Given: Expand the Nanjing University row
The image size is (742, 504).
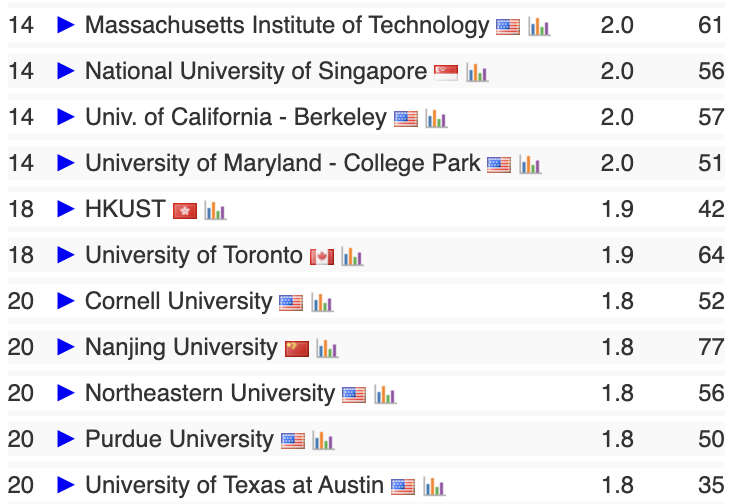Looking at the screenshot, I should tap(66, 347).
